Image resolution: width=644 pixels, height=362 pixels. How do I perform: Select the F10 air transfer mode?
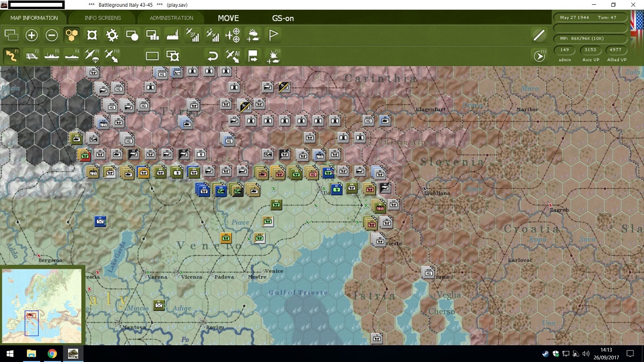(x=112, y=56)
